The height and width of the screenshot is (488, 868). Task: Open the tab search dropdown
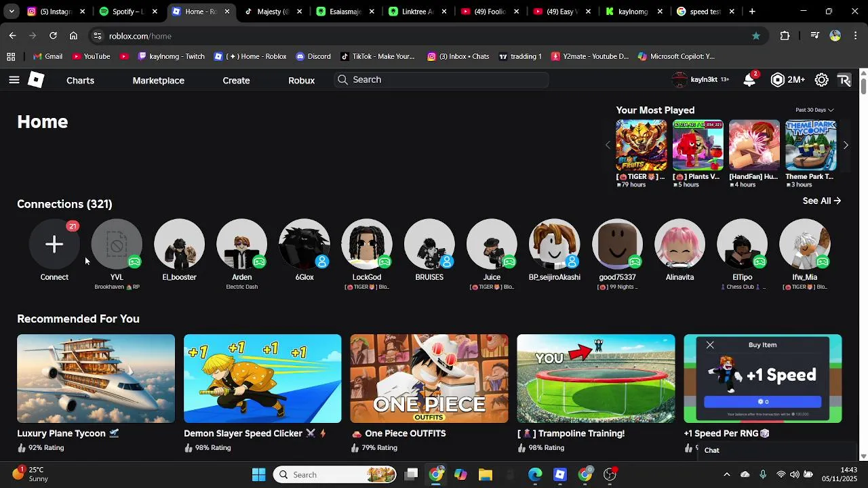coord(11,12)
